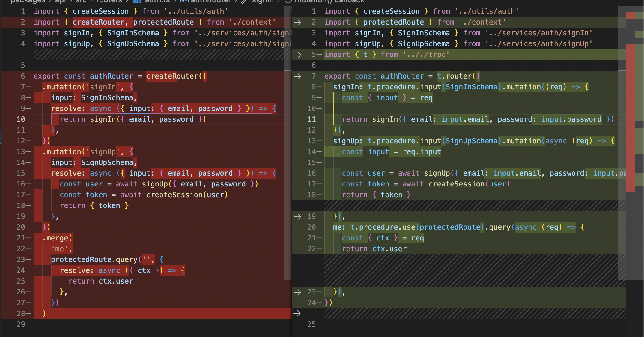644x337 pixels.
Task: Click the cube icon before mutation() callback
Action: click(288, 1)
